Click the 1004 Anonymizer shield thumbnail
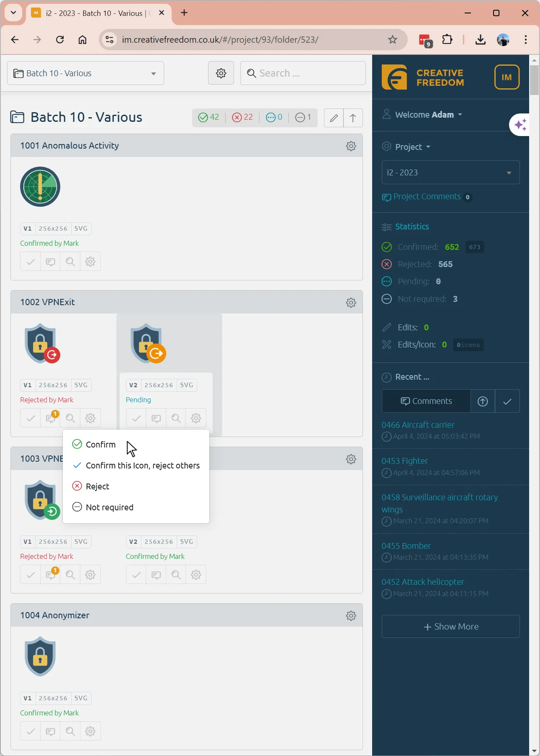Image resolution: width=540 pixels, height=756 pixels. click(40, 656)
